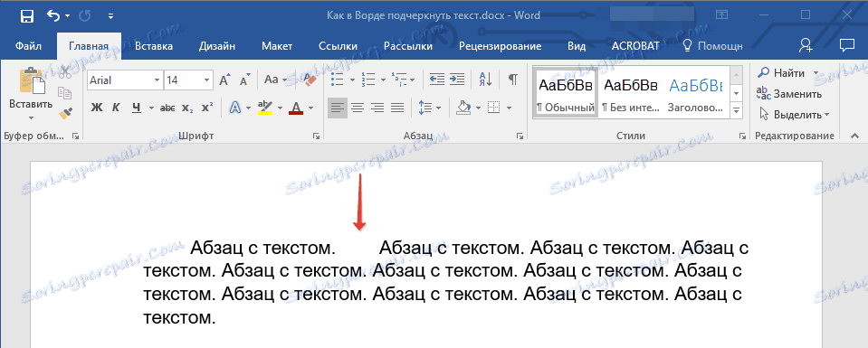
Task: Switch to the Рецензирование tab
Action: point(500,46)
